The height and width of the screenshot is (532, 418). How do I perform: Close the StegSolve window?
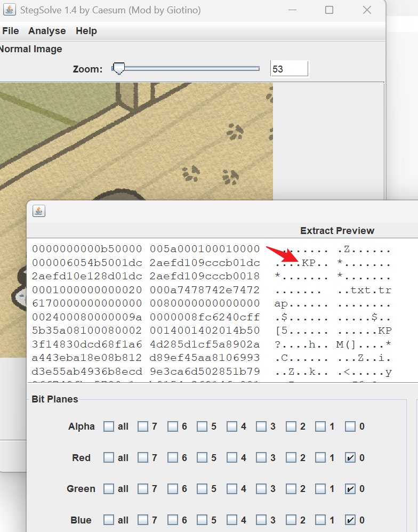pyautogui.click(x=367, y=10)
